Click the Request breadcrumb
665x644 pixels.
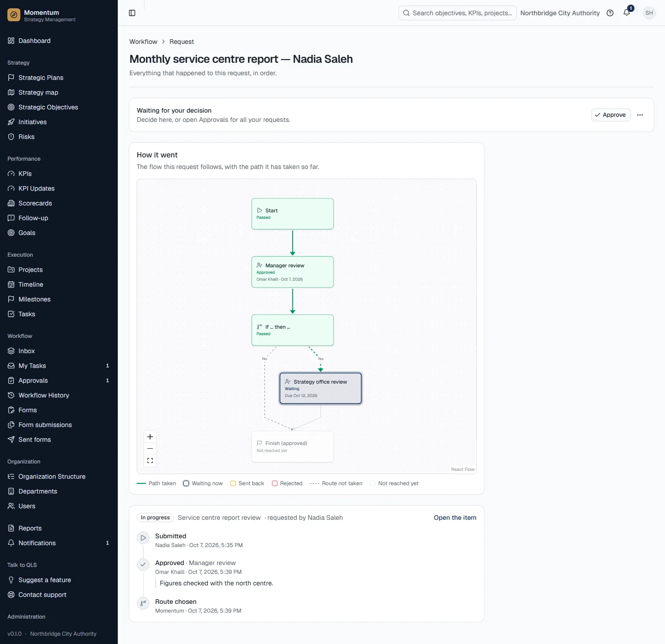coord(181,42)
